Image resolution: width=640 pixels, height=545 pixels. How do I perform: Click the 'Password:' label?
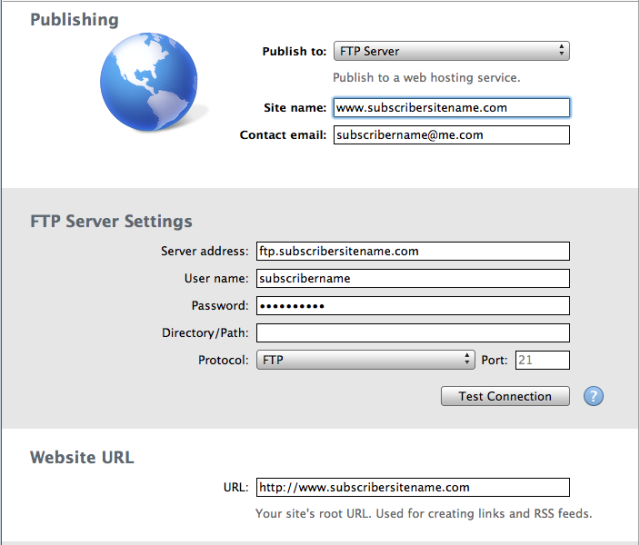220,306
